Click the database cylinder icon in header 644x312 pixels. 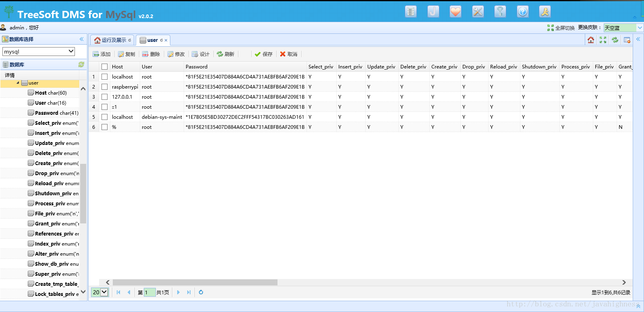[410, 12]
